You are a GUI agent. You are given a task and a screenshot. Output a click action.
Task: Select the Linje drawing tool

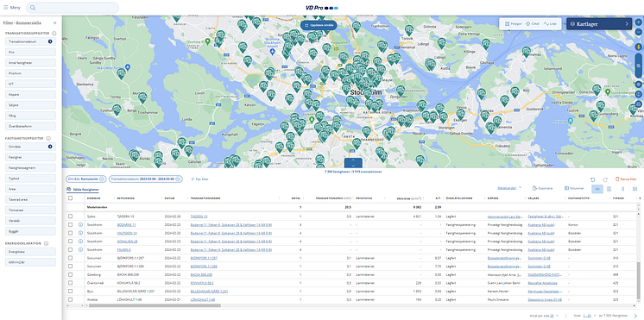click(550, 24)
